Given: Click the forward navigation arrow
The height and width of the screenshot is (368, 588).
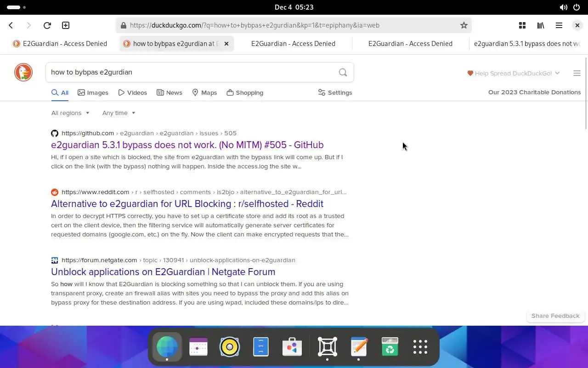Looking at the screenshot, I should [28, 25].
